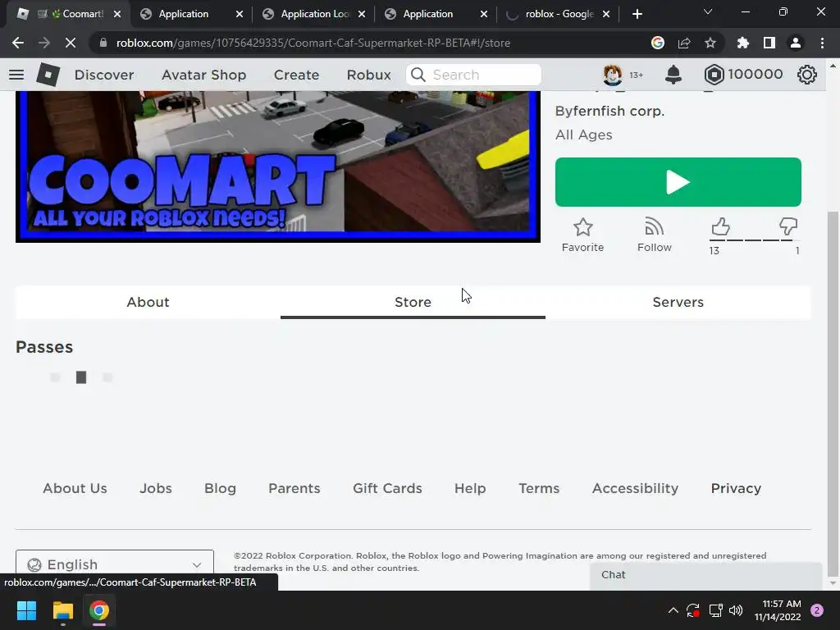This screenshot has width=840, height=630.
Task: Click the Roblox logo home icon
Action: 48,75
